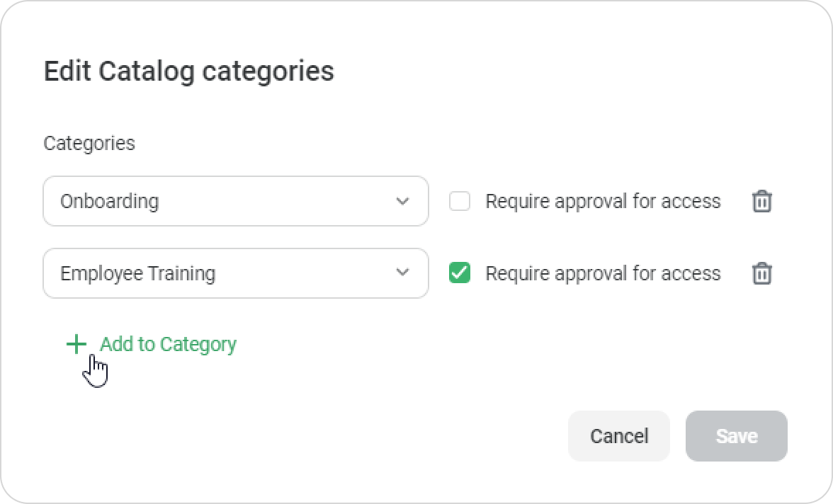This screenshot has height=504, width=833.
Task: Click Employee Training's 'Require approval for access' label
Action: pos(602,273)
